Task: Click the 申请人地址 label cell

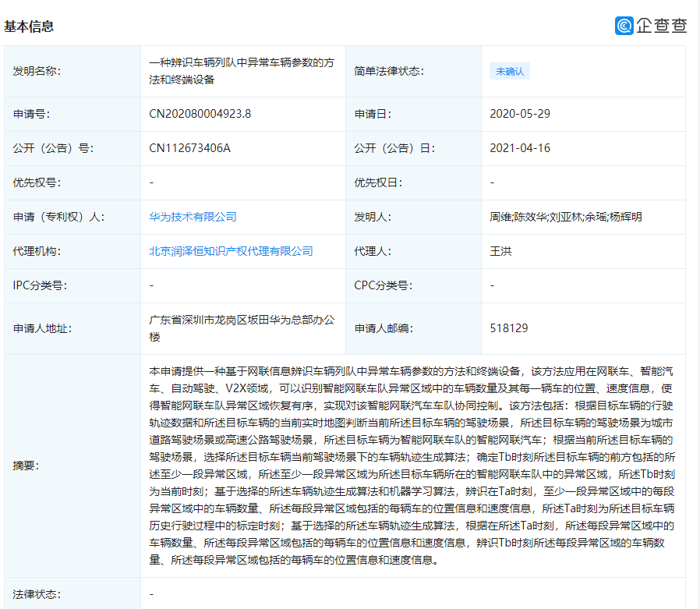Action: [72, 328]
